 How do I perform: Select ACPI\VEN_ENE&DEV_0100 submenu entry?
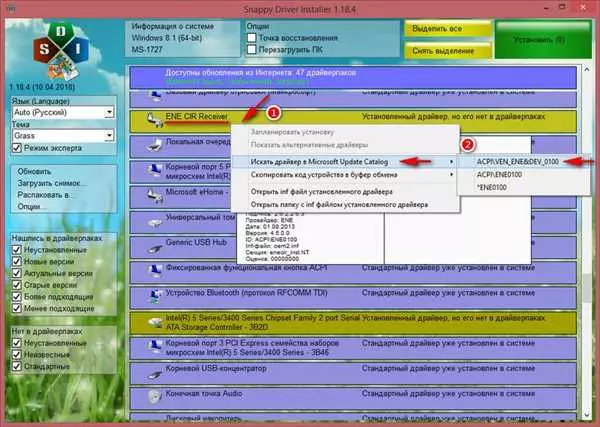click(524, 162)
